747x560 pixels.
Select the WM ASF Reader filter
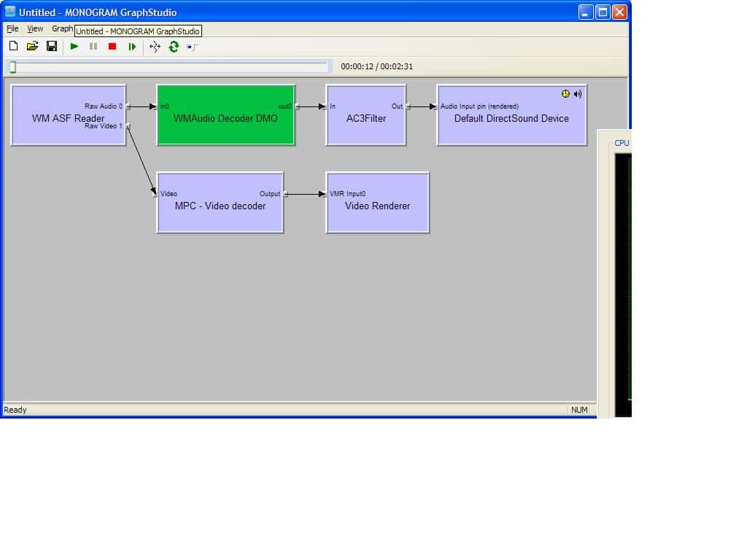[68, 115]
